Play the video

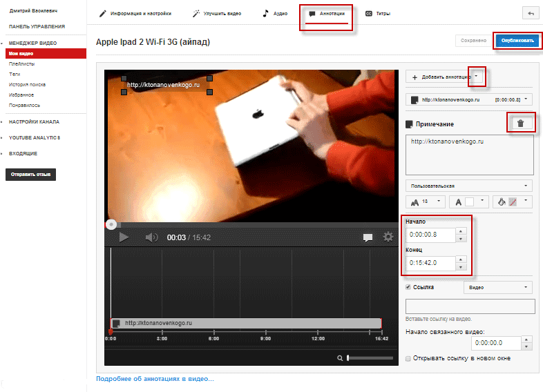pyautogui.click(x=124, y=237)
